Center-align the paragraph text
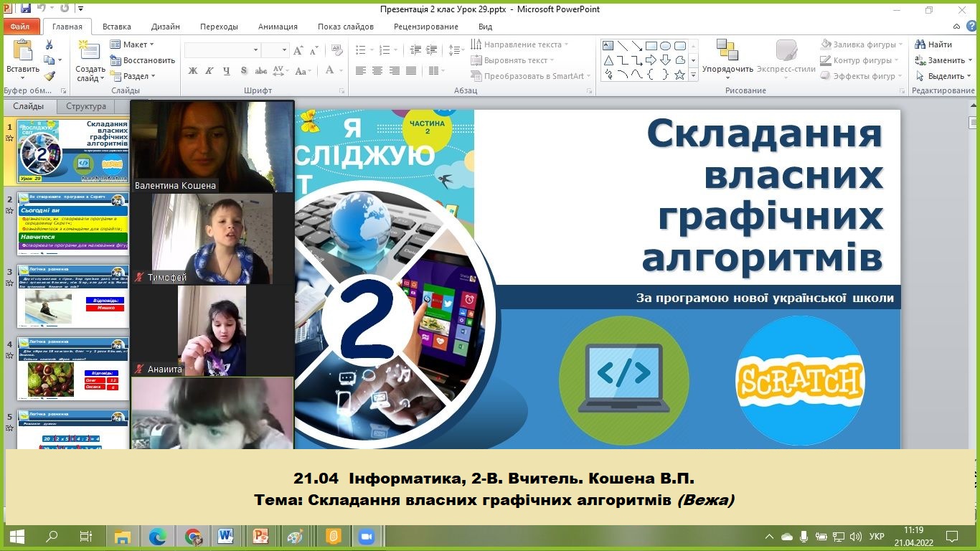Screen dimensions: 980x551 378,71
